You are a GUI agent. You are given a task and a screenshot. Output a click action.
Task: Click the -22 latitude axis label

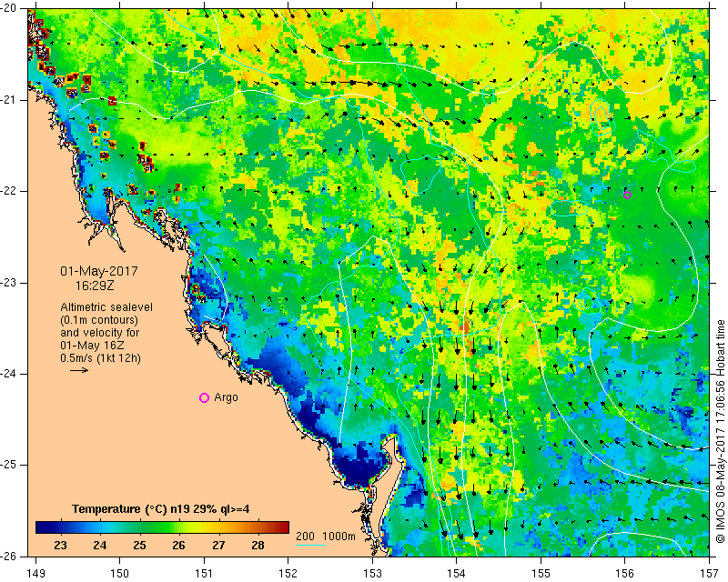click(7, 191)
